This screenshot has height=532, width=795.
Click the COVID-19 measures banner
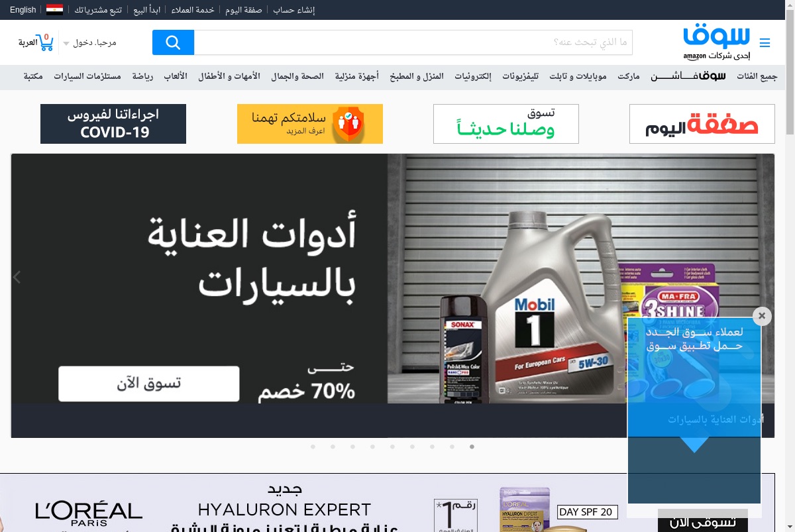point(113,124)
